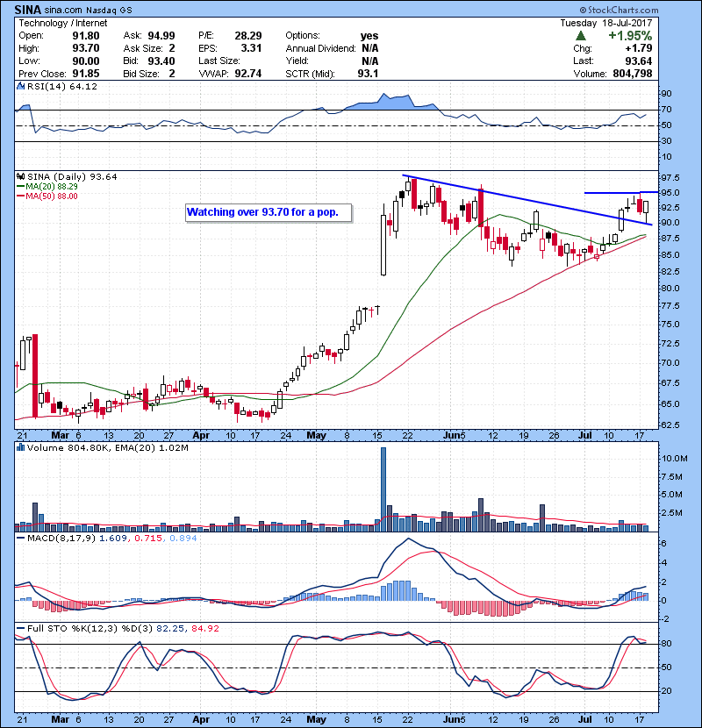Click the May 15 tall volume spike bar
The height and width of the screenshot is (728, 702).
pyautogui.click(x=383, y=489)
